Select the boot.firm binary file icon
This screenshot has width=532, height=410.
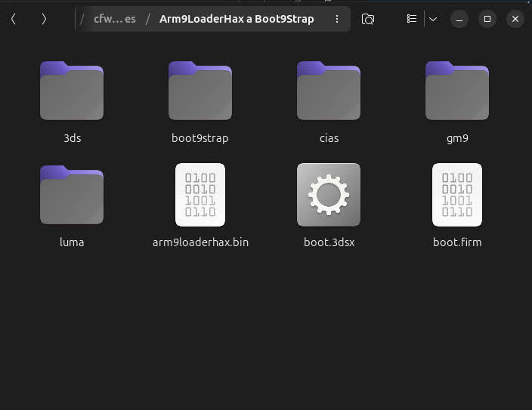(457, 195)
